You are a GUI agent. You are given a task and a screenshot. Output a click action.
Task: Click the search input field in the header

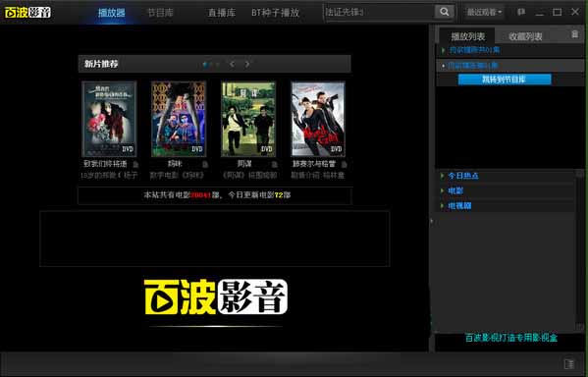tap(380, 12)
